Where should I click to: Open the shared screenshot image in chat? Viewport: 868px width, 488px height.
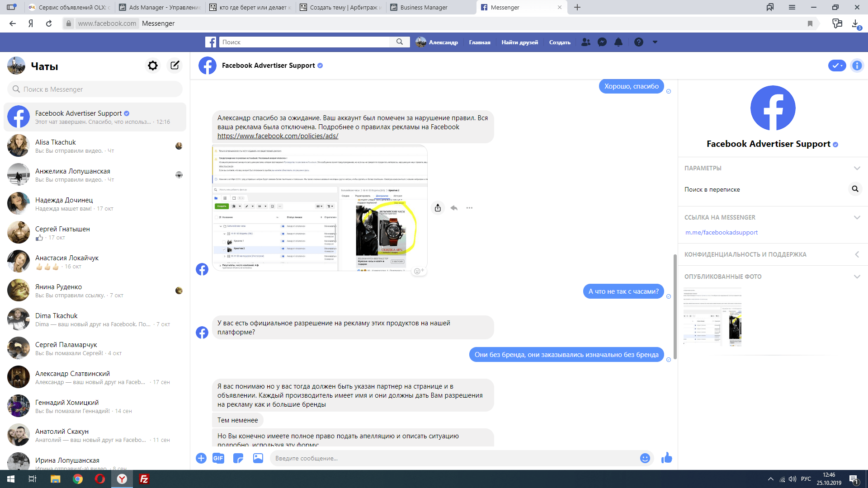[320, 208]
